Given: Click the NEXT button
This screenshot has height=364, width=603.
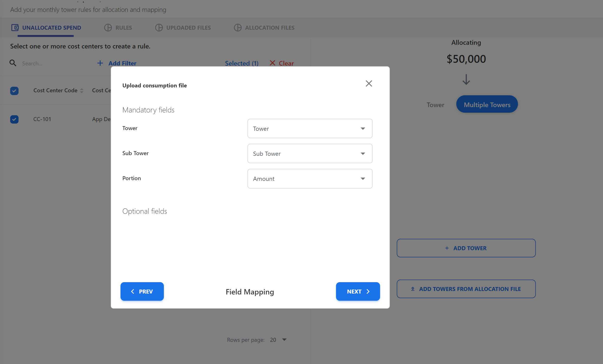Looking at the screenshot, I should click(358, 291).
